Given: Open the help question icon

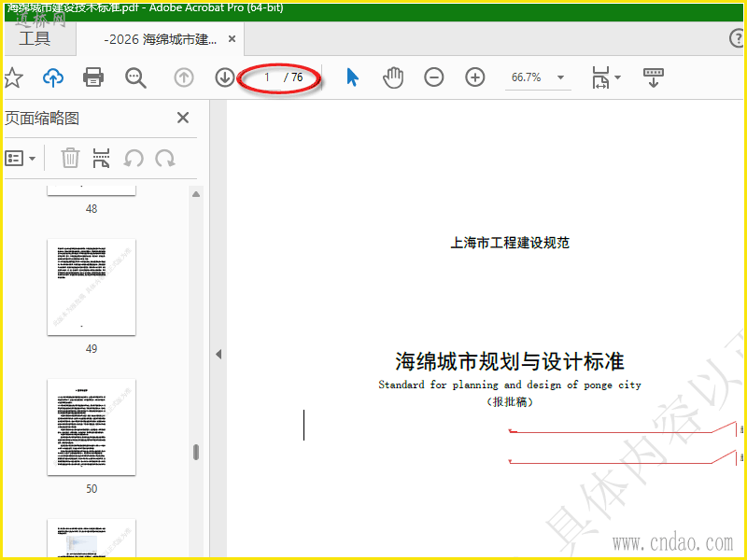Looking at the screenshot, I should pos(737,38).
